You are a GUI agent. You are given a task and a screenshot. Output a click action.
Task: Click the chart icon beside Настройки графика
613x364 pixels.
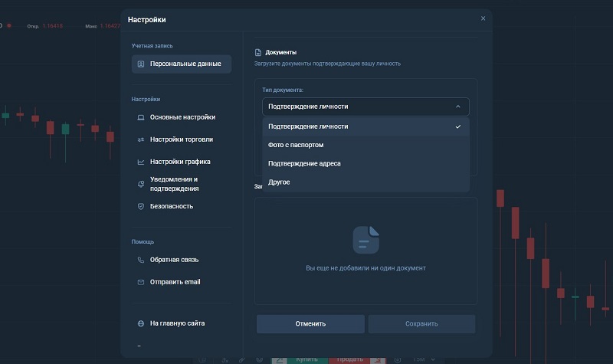click(x=141, y=162)
